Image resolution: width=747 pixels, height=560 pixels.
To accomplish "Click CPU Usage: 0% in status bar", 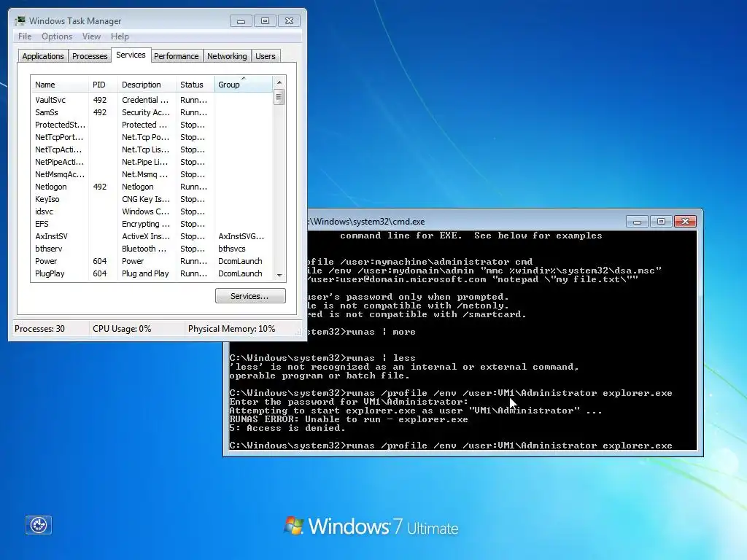I will [x=122, y=329].
